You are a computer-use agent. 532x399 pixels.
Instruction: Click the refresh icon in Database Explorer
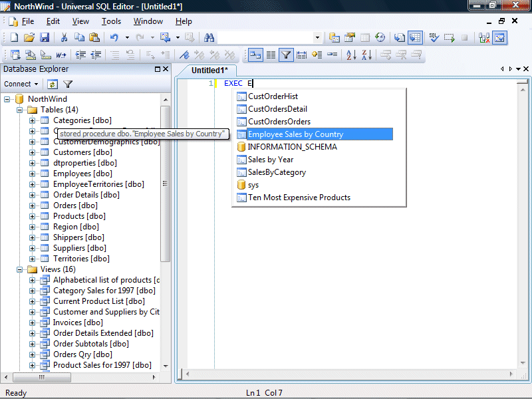coord(53,84)
